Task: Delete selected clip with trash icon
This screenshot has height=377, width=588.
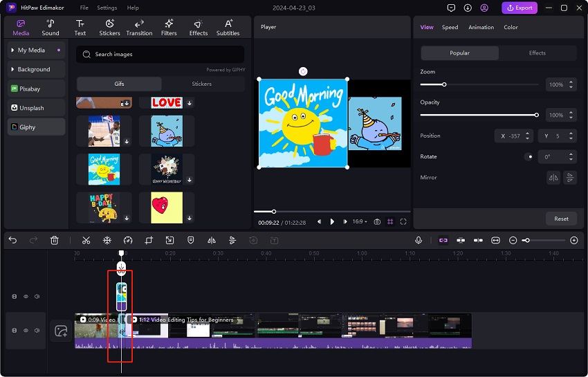Action: pyautogui.click(x=55, y=241)
